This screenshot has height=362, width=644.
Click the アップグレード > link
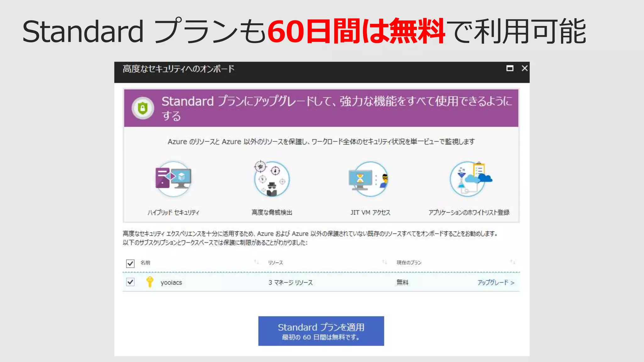(496, 282)
